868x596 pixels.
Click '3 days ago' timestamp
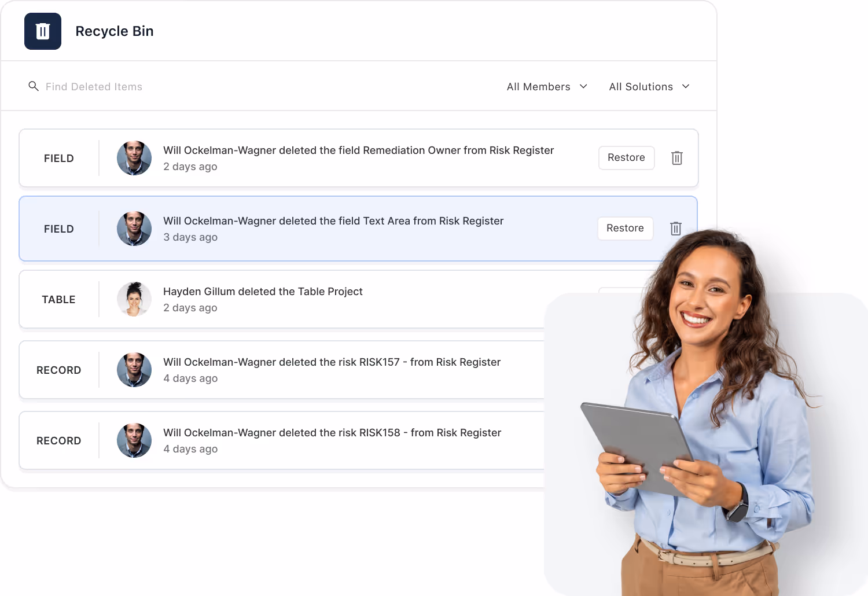coord(190,237)
